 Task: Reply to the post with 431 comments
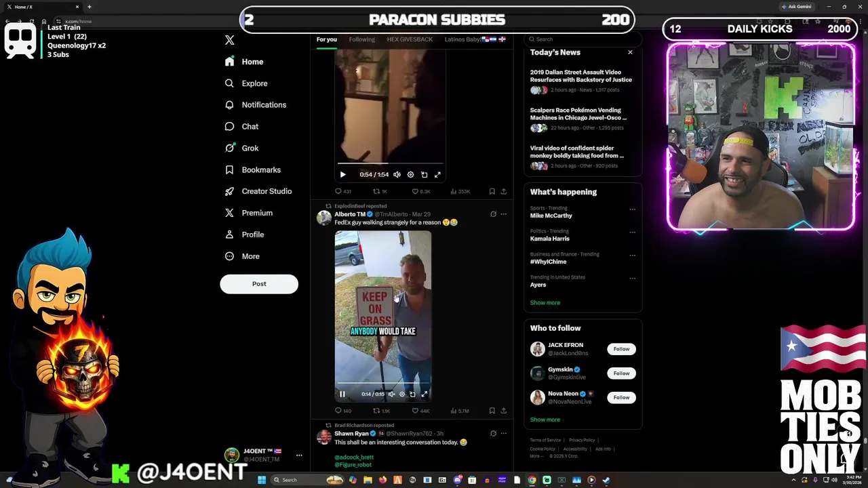click(x=342, y=192)
